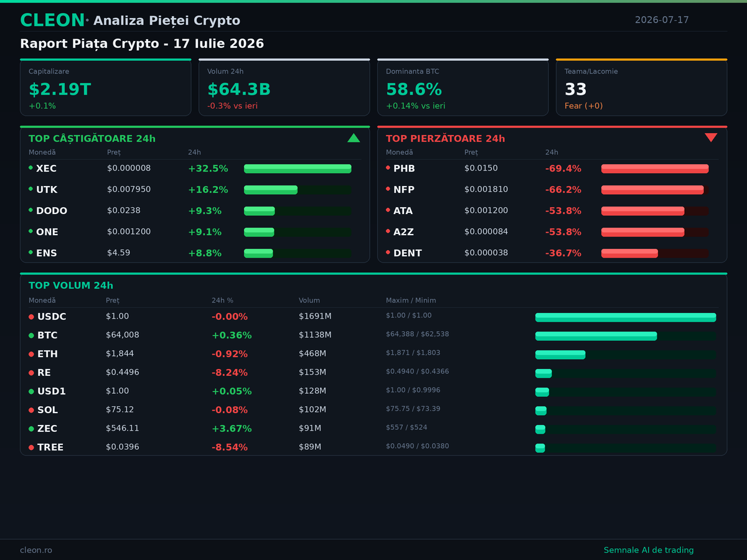The width and height of the screenshot is (747, 560).
Task: Click the ETH price $1,844
Action: [120, 353]
